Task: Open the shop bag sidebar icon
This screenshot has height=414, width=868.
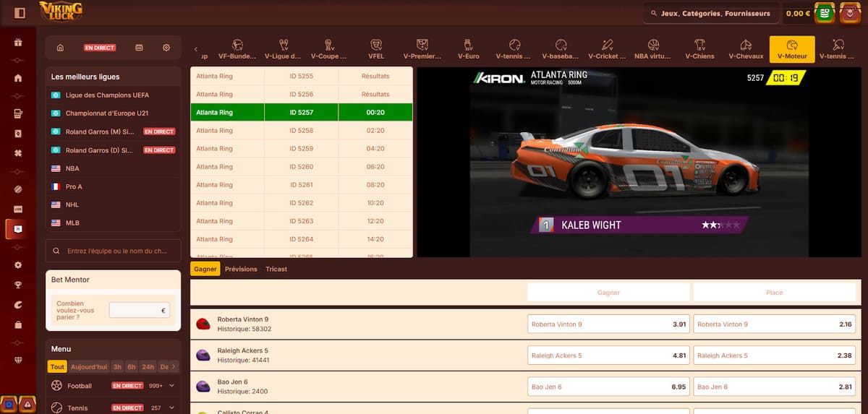Action: click(x=18, y=324)
